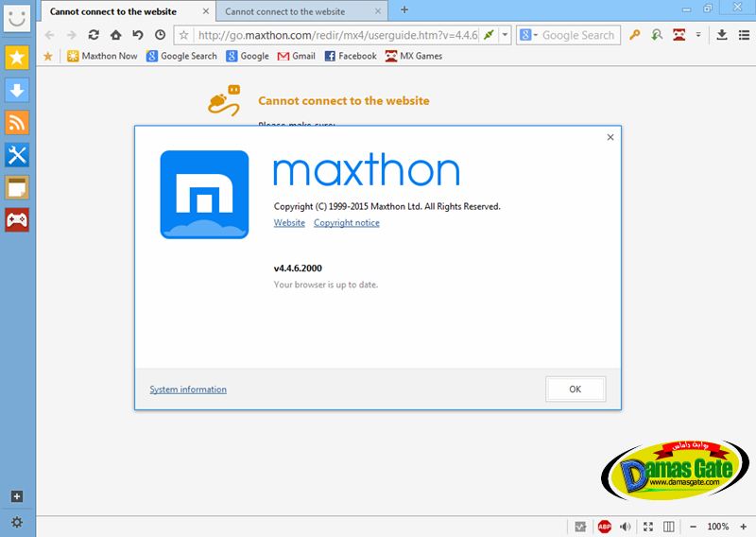
Task: Click the 100% zoom level value
Action: [x=718, y=527]
